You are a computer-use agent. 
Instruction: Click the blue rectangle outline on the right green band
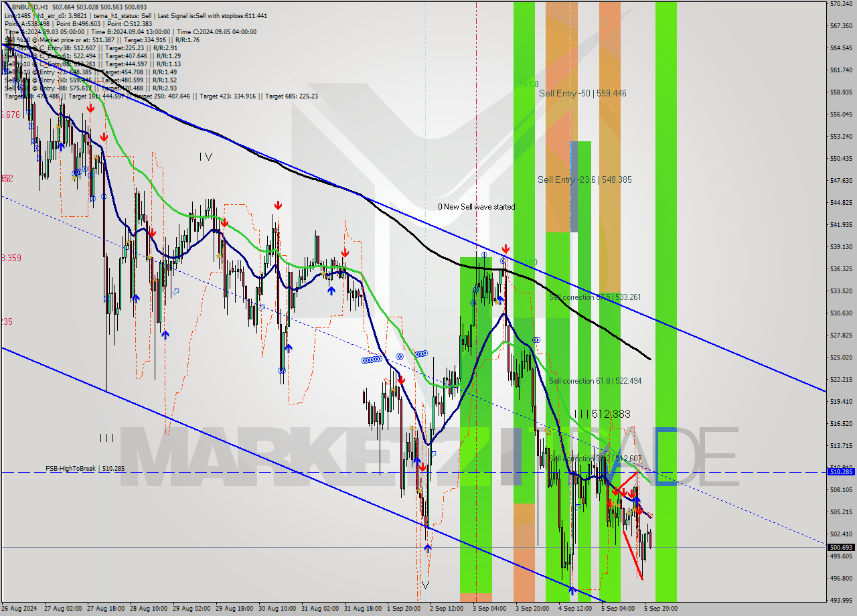[x=666, y=457]
